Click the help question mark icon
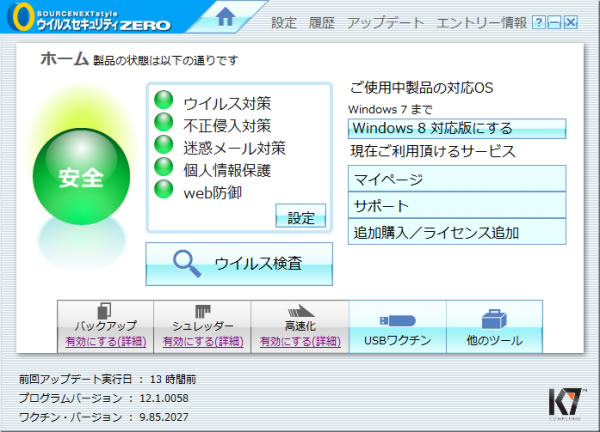The image size is (600, 432). pyautogui.click(x=538, y=23)
